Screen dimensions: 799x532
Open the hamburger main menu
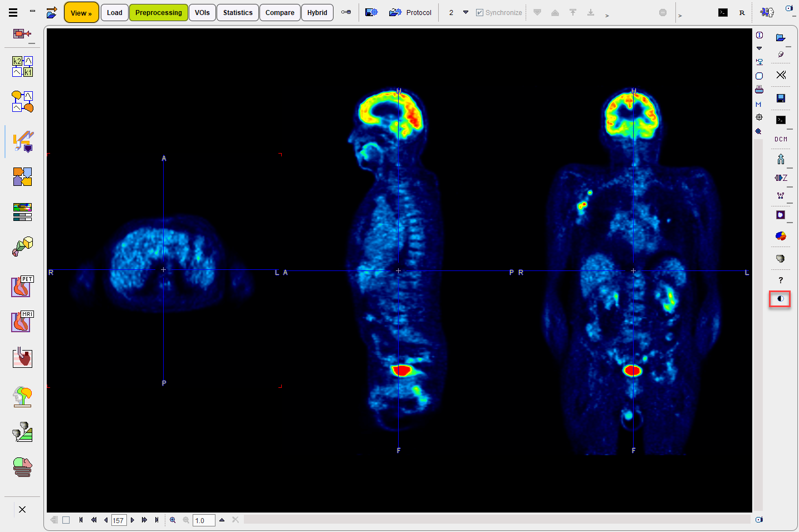point(13,12)
